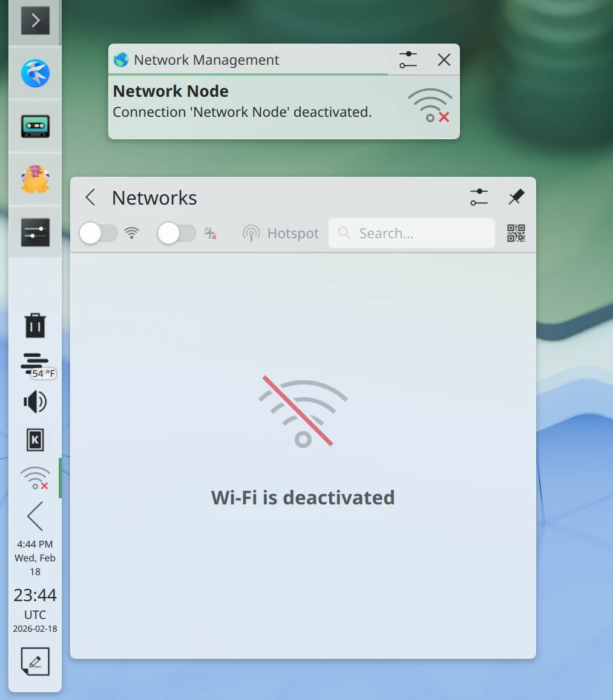Click the network Search field
Image resolution: width=613 pixels, height=700 pixels.
411,233
